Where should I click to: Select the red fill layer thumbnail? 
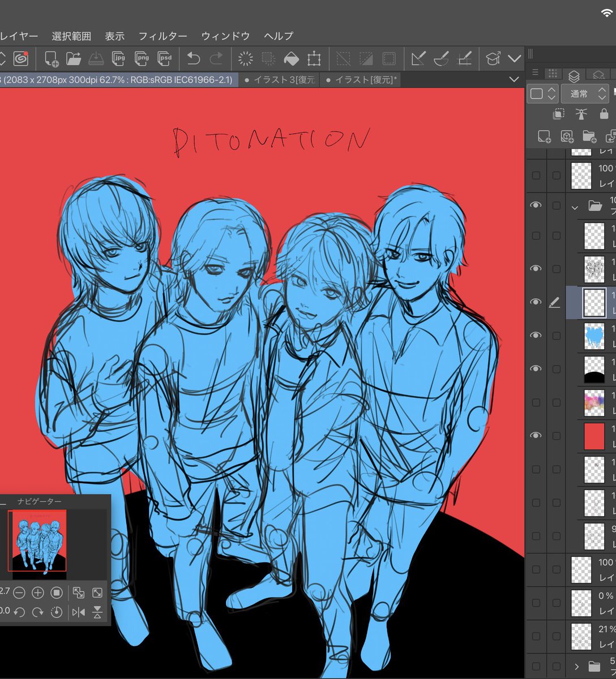tap(594, 436)
